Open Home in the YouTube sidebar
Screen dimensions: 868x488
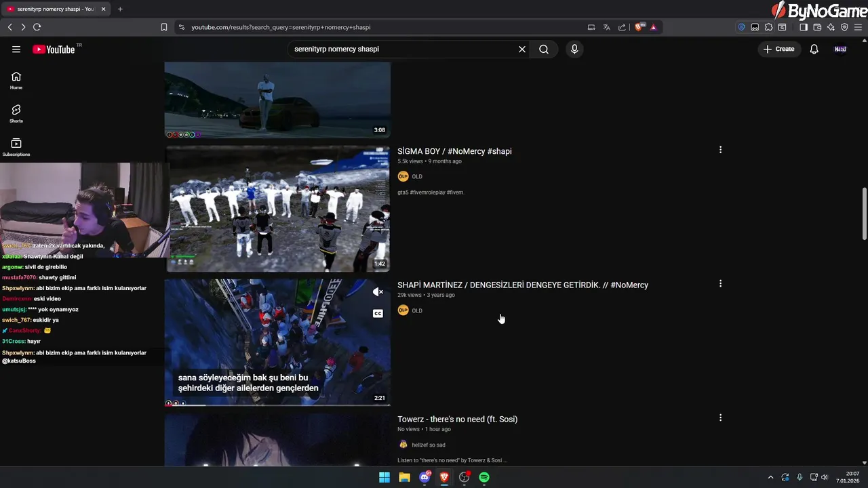pos(16,81)
